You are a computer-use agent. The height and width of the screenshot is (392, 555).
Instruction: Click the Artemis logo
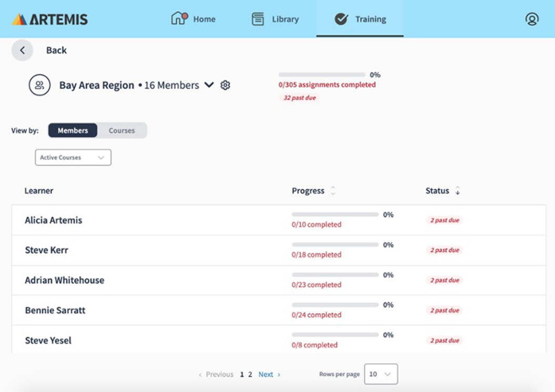point(50,19)
